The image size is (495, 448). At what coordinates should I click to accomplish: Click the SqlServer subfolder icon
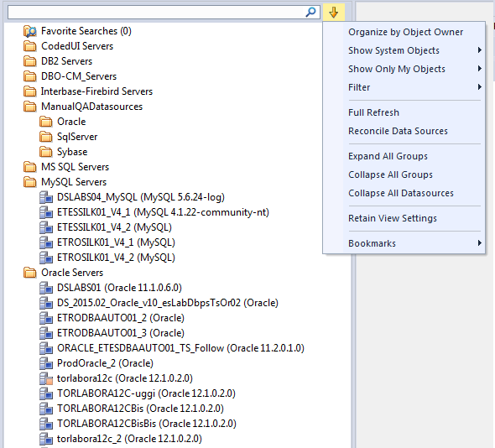[46, 137]
